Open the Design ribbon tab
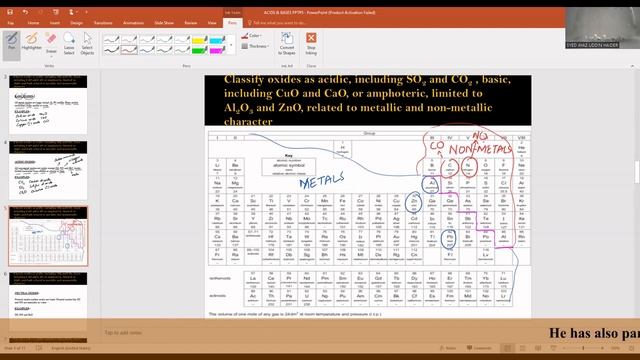640x360 pixels. (x=76, y=23)
